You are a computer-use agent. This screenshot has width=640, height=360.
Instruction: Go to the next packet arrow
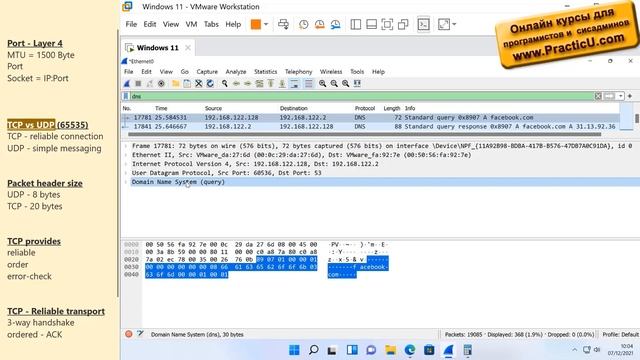coord(247,84)
